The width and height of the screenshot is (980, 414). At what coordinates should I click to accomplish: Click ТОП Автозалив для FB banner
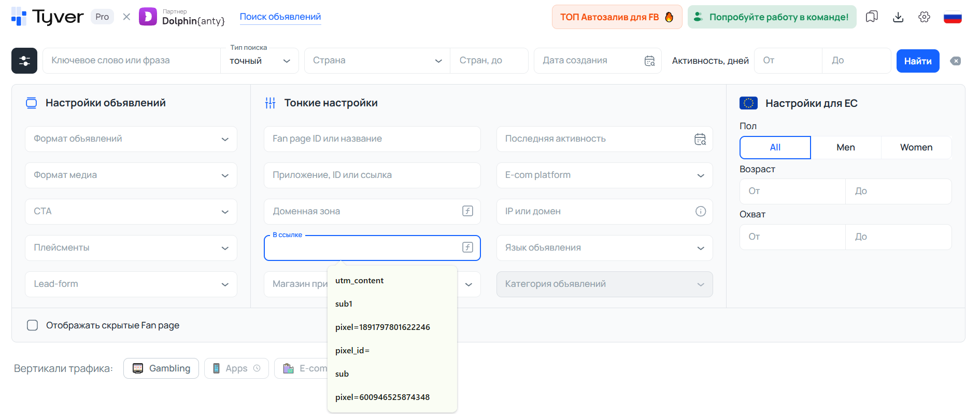tap(617, 17)
